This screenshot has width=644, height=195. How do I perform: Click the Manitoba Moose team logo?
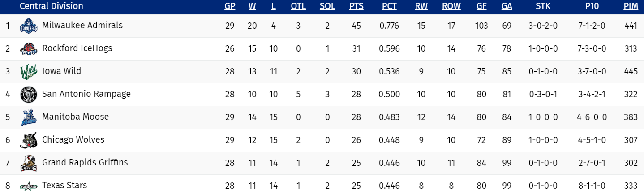tap(27, 117)
